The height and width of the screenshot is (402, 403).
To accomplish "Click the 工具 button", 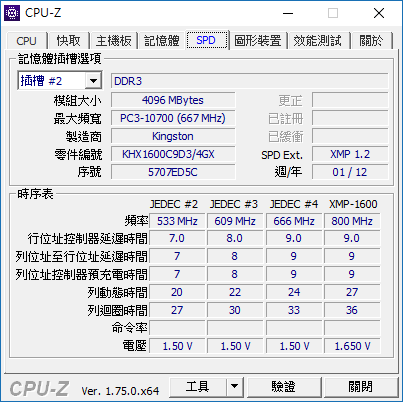I will coord(198,387).
